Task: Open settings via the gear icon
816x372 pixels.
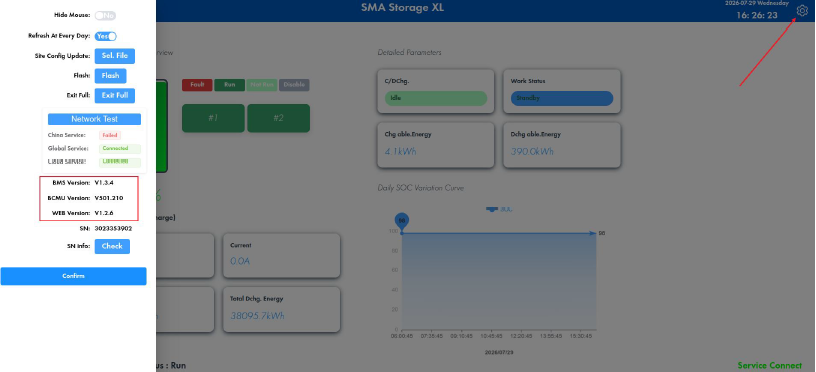Action: (x=802, y=10)
